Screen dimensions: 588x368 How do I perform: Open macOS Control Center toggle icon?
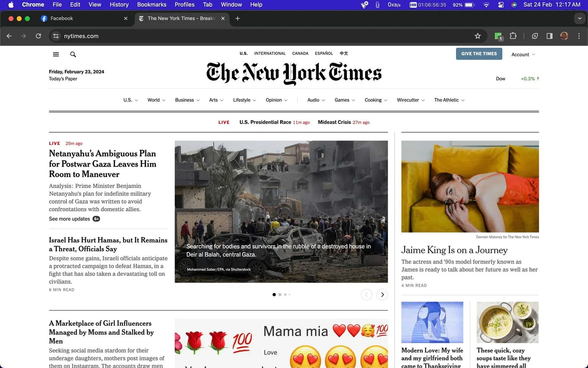pos(501,5)
